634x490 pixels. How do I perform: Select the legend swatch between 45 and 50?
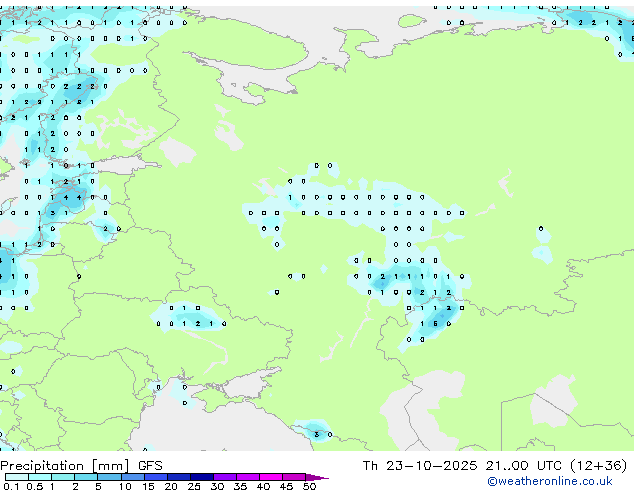pos(294,477)
